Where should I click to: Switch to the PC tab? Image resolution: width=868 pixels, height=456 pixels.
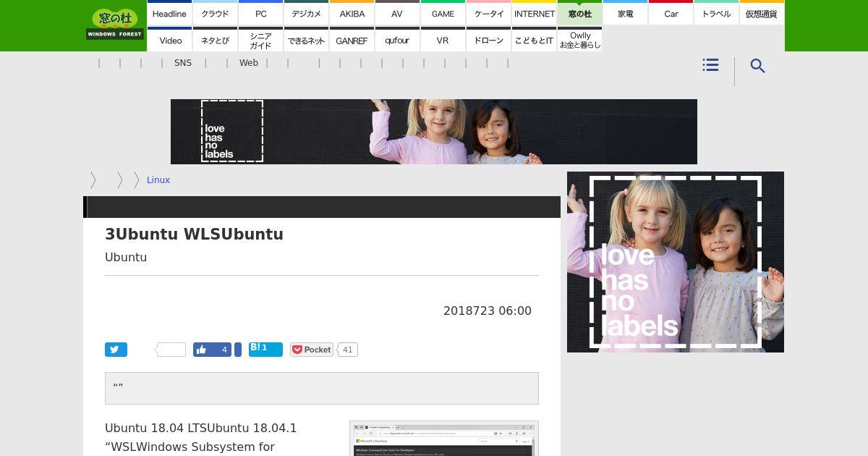click(x=260, y=12)
